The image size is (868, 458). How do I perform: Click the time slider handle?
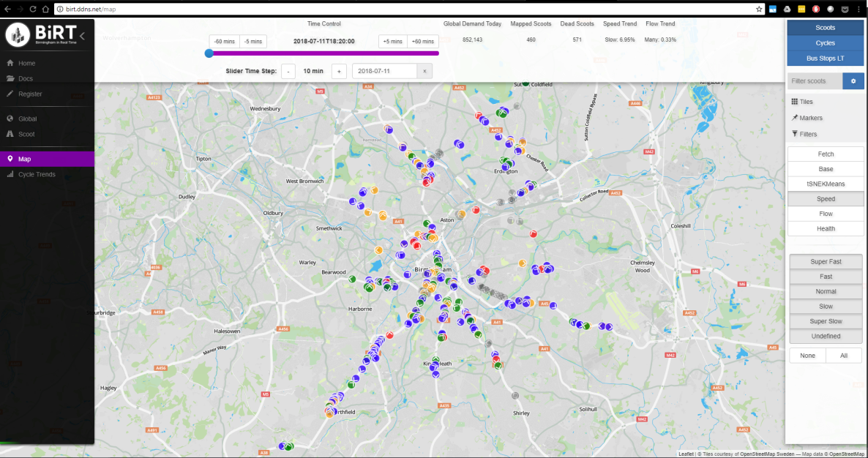209,53
